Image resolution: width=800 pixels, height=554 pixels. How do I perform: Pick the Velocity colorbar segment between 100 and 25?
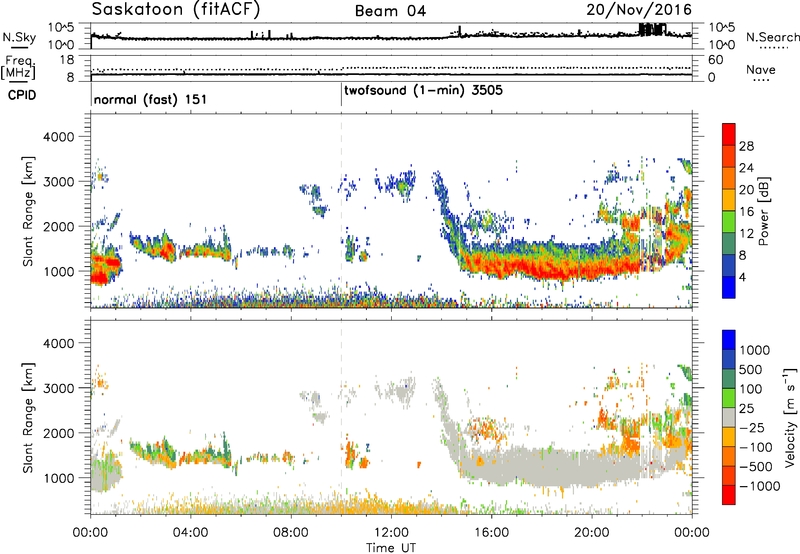pos(729,398)
